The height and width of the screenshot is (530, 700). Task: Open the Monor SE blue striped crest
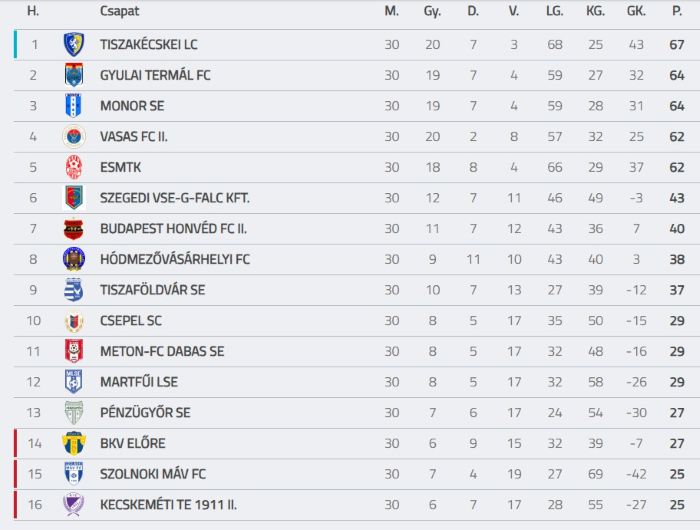74,106
